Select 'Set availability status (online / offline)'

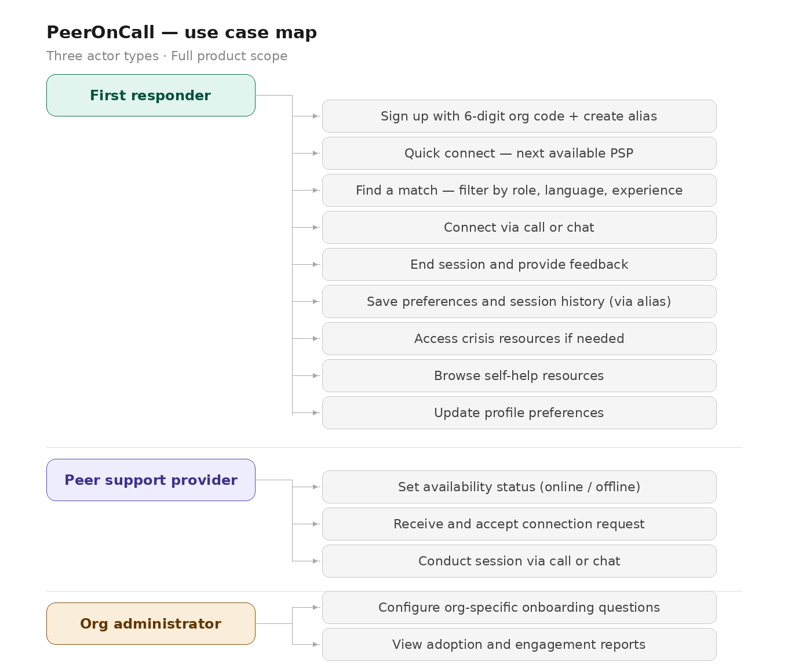click(519, 487)
